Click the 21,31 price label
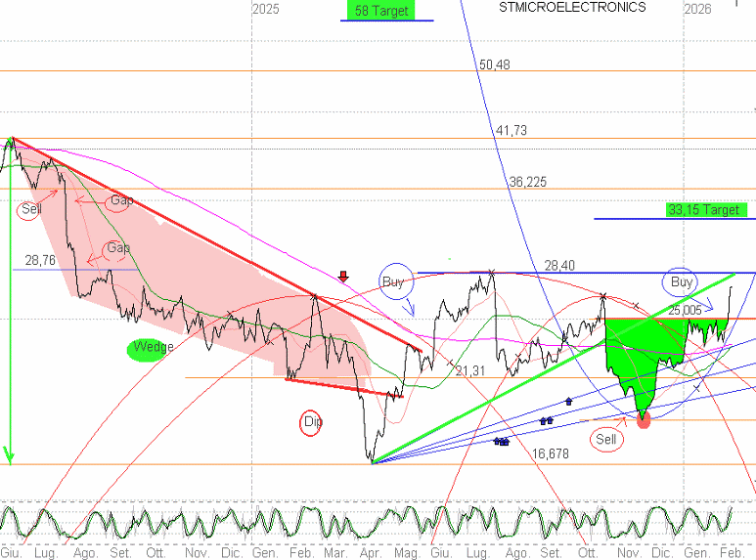This screenshot has height=560, width=756. click(x=470, y=371)
